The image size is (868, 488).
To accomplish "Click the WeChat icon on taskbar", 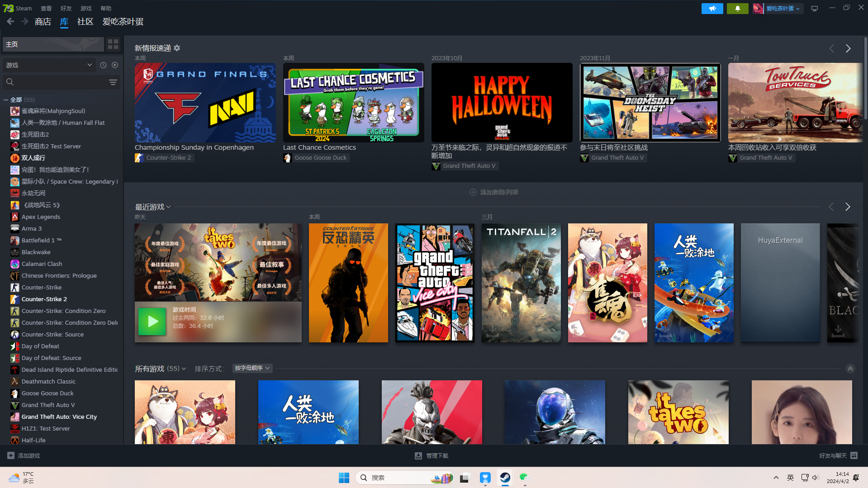I will point(524,478).
